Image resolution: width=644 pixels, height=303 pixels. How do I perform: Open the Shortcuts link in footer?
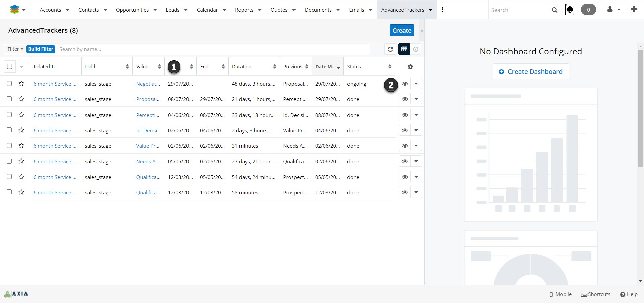tap(596, 294)
